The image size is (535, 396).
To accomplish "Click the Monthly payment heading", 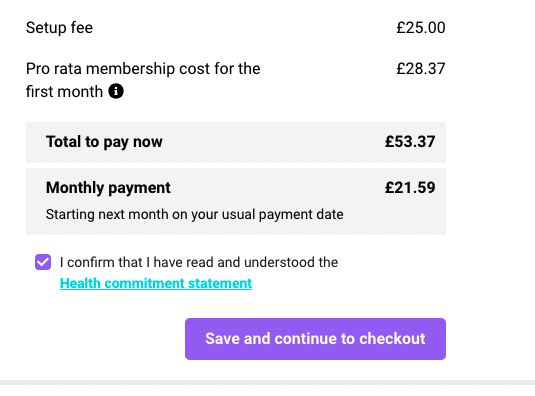I will (108, 188).
